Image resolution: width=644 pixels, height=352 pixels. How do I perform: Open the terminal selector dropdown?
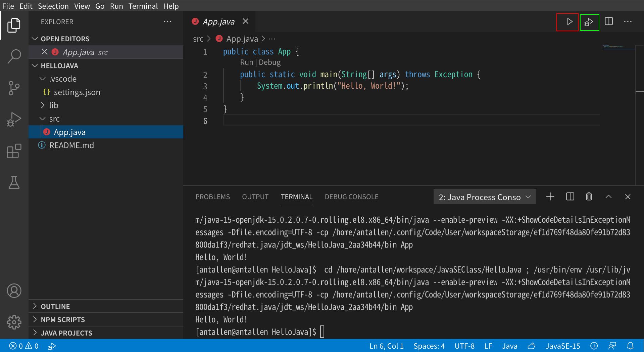tap(484, 197)
